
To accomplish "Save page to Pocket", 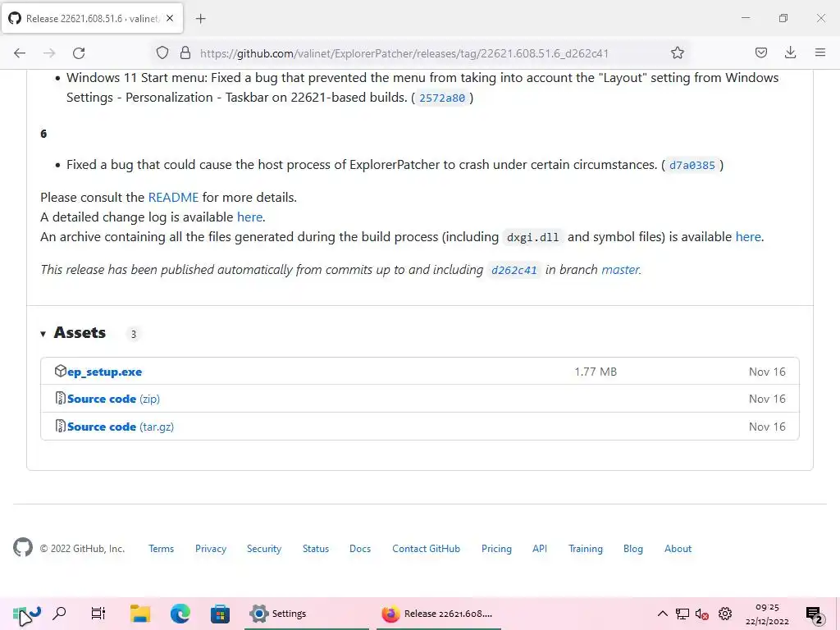I will (x=760, y=52).
